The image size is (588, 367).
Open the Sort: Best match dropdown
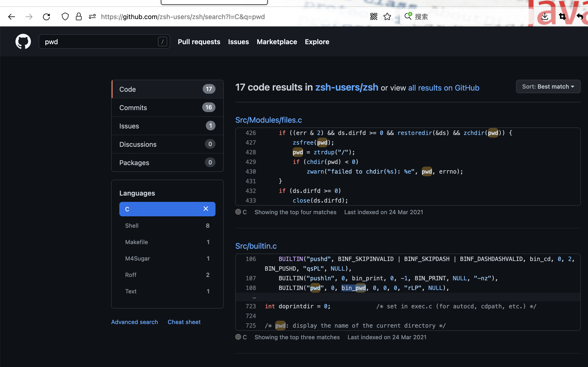[548, 86]
